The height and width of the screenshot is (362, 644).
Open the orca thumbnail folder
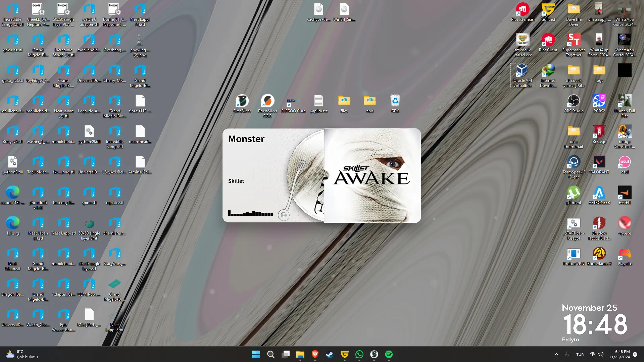[x=574, y=137]
